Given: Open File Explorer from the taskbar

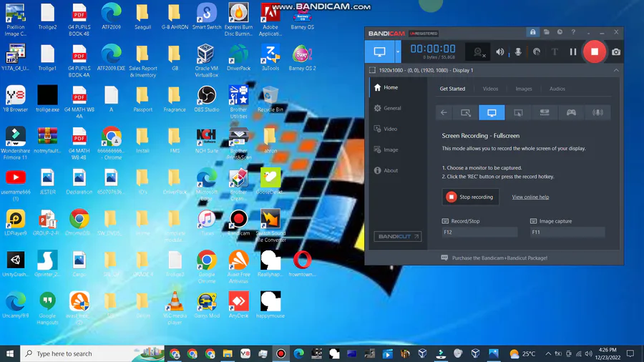Looking at the screenshot, I should coord(228,353).
